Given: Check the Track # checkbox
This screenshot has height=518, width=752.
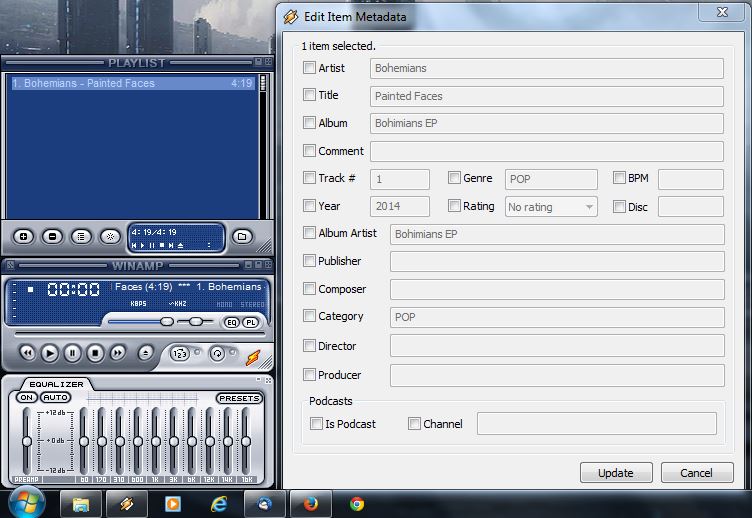Looking at the screenshot, I should [309, 178].
